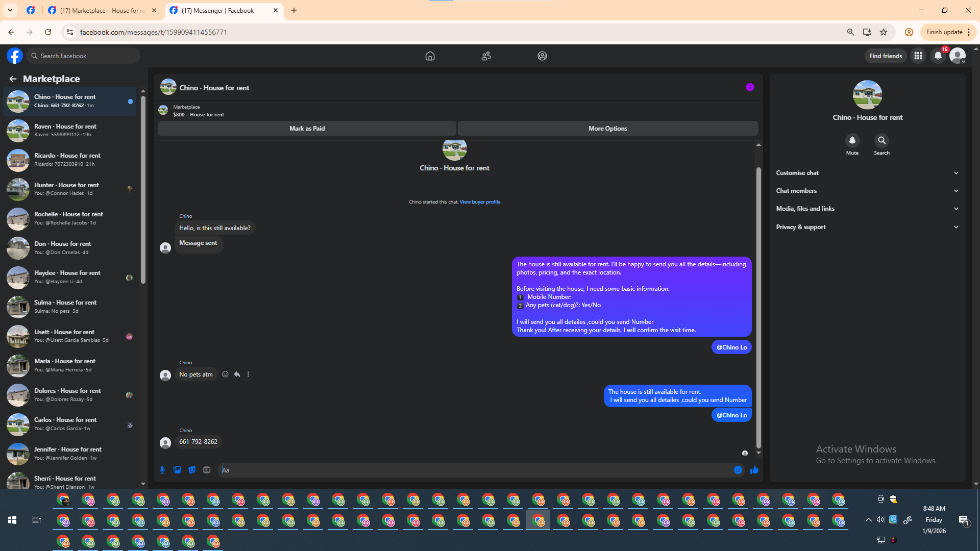980x551 pixels.
Task: Click the Mark as Paid button
Action: (x=307, y=129)
